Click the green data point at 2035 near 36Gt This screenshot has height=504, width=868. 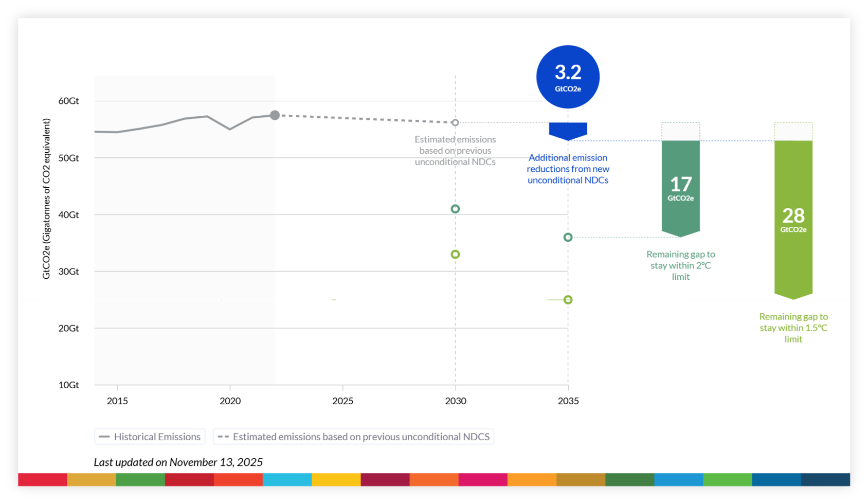[568, 237]
